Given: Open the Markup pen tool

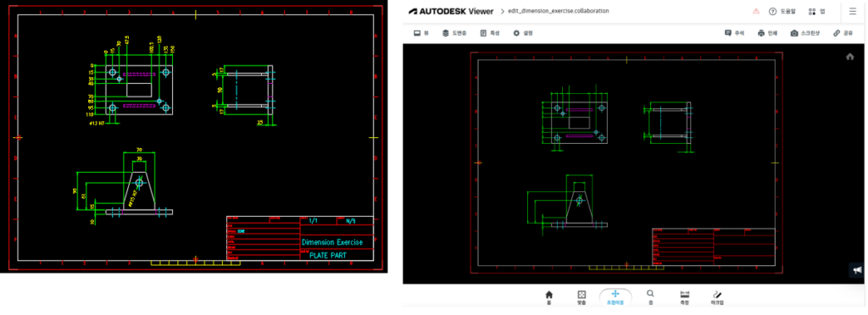Looking at the screenshot, I should [717, 296].
